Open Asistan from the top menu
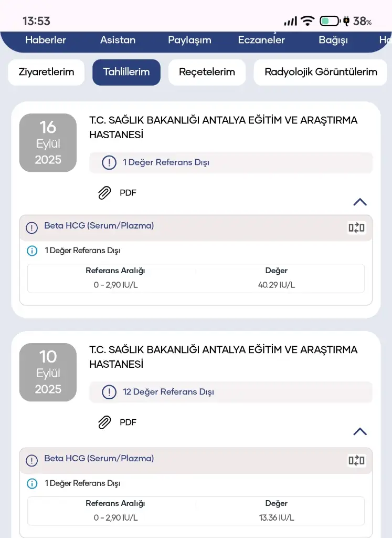392x538 pixels. 118,40
